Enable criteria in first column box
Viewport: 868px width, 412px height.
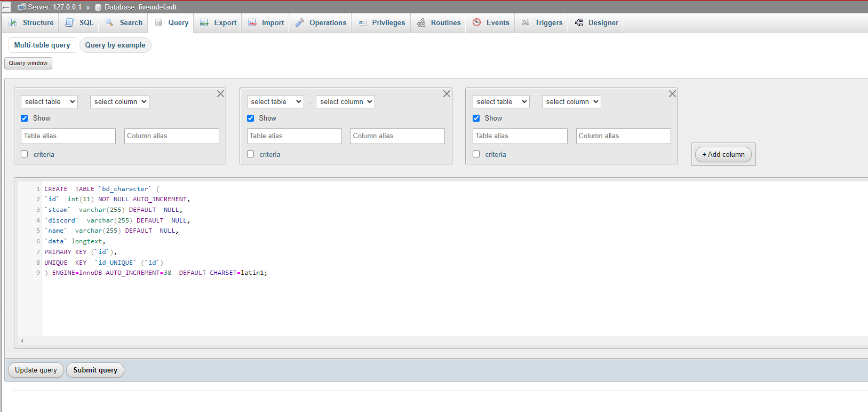coord(25,154)
